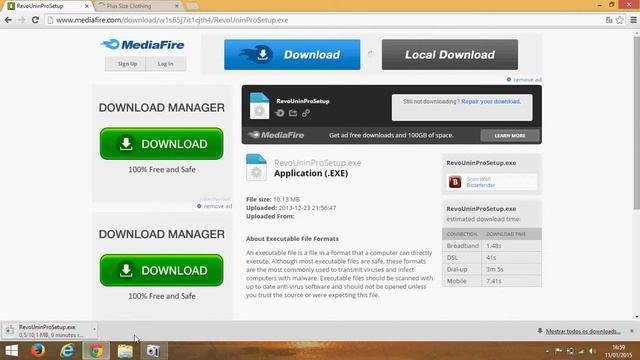640x360 pixels.
Task: Click the MediaFire logo
Action: pyautogui.click(x=142, y=44)
